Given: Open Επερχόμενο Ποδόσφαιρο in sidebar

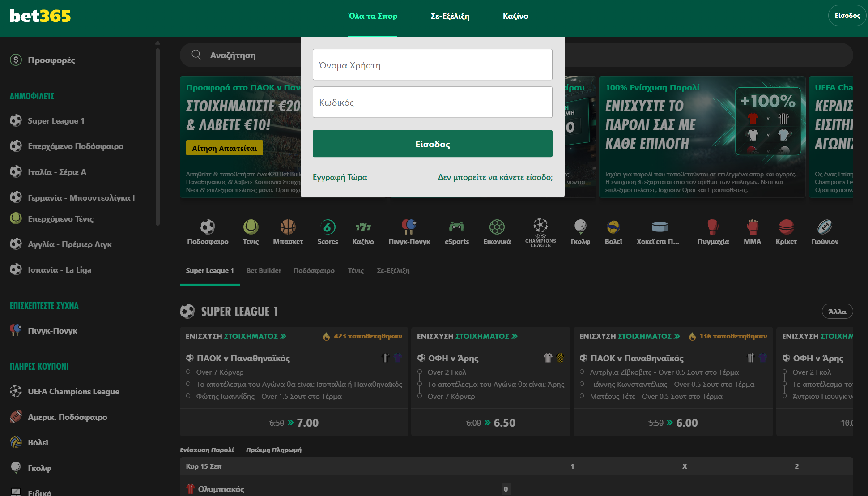Looking at the screenshot, I should point(75,146).
